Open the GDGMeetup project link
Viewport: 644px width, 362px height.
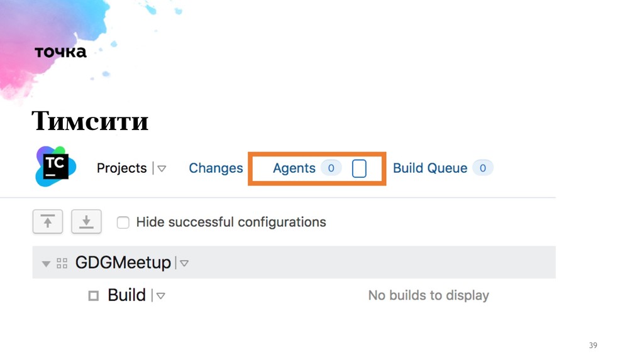point(123,262)
